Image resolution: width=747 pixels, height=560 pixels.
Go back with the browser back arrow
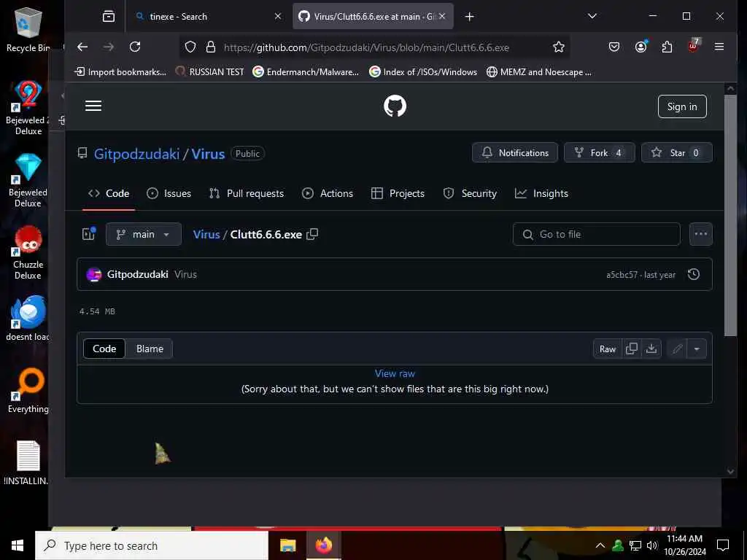[x=82, y=47]
